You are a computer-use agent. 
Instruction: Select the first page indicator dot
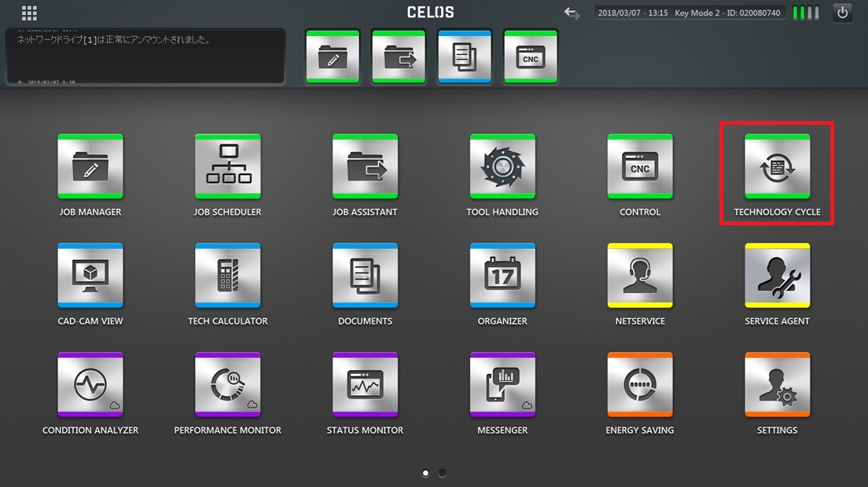coord(425,473)
